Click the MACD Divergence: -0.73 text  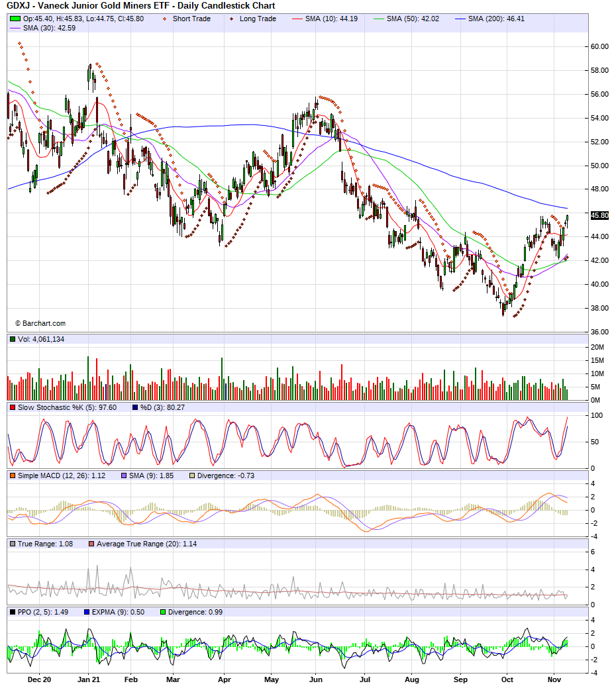coord(226,476)
